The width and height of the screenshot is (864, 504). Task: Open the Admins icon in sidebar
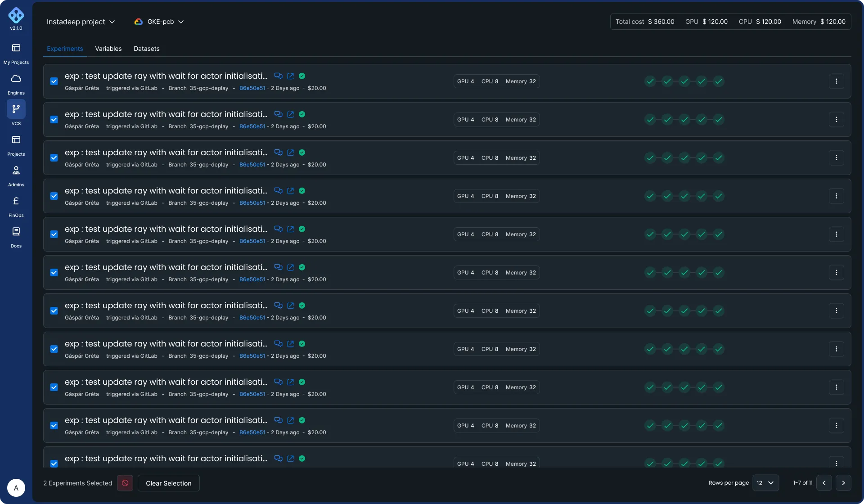pyautogui.click(x=16, y=171)
